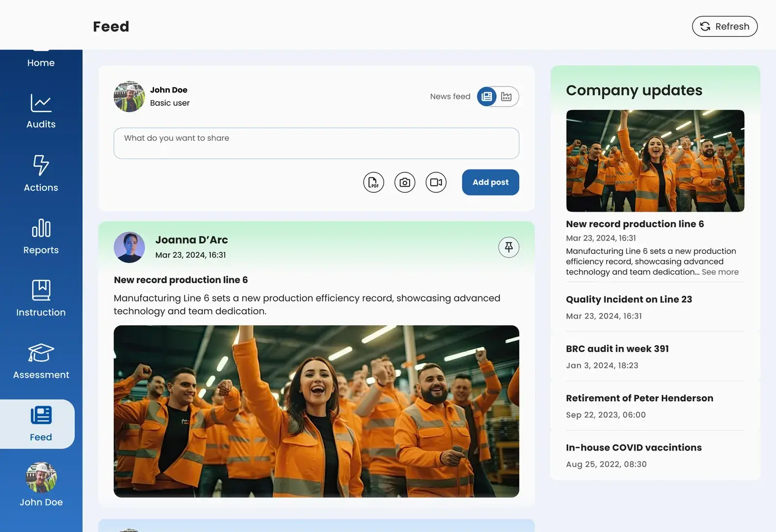Add a photo using camera icon

pos(405,182)
